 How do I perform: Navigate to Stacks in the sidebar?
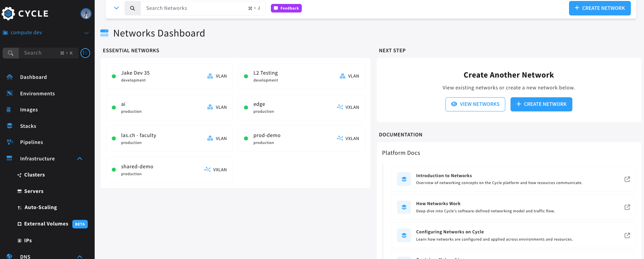coord(28,126)
